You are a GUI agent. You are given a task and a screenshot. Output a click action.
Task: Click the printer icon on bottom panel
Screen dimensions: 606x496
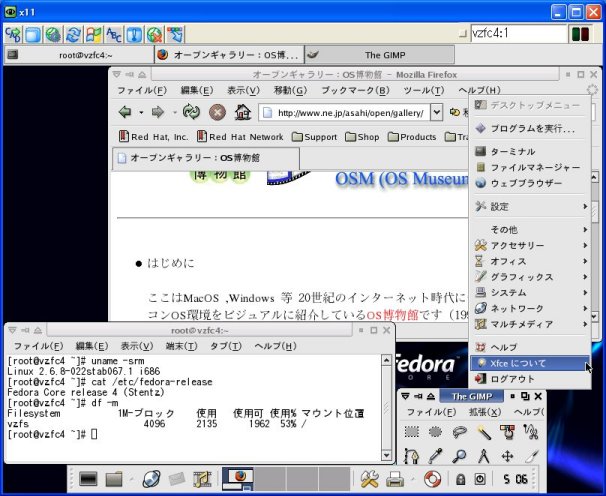tap(395, 480)
